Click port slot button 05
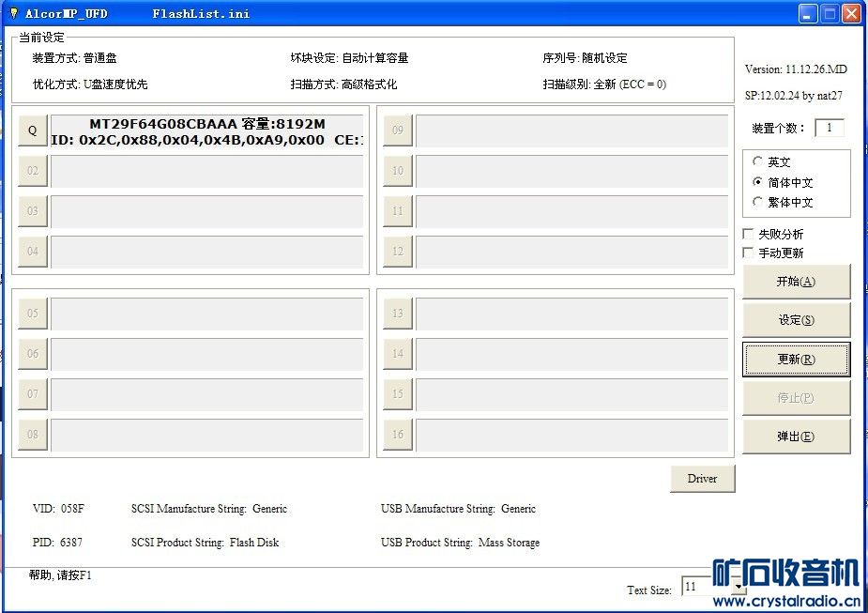Screen dimensions: 868x613 click(x=33, y=314)
